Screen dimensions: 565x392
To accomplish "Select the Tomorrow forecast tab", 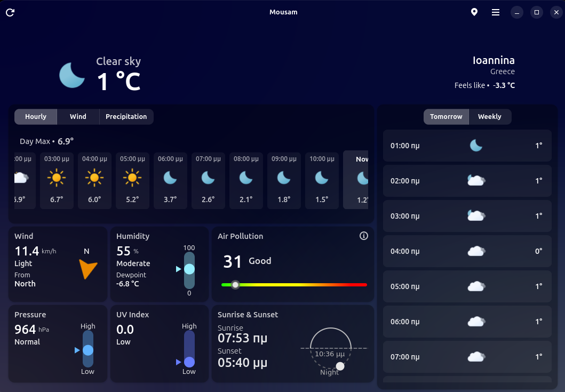I will pos(446,117).
